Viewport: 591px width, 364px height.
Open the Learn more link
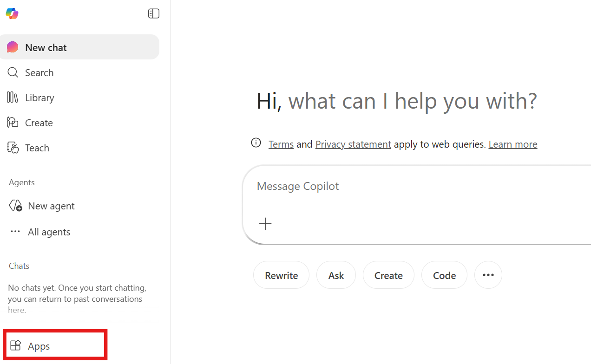513,144
